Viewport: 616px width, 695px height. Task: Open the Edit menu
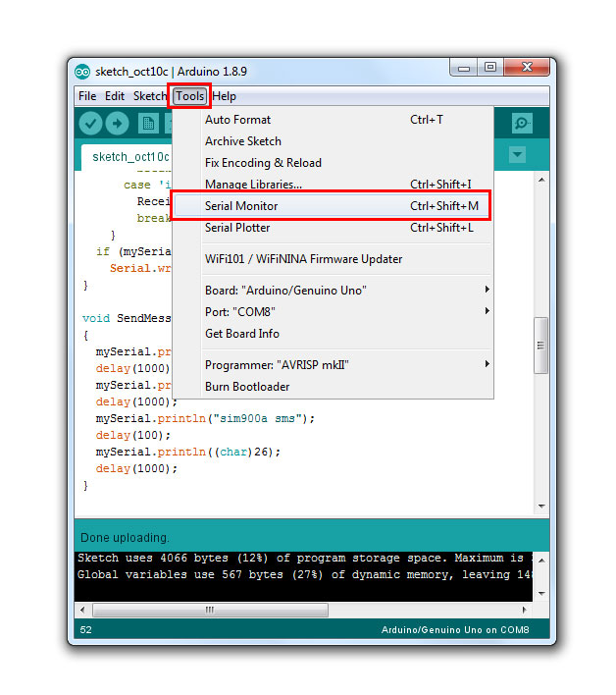pyautogui.click(x=114, y=96)
